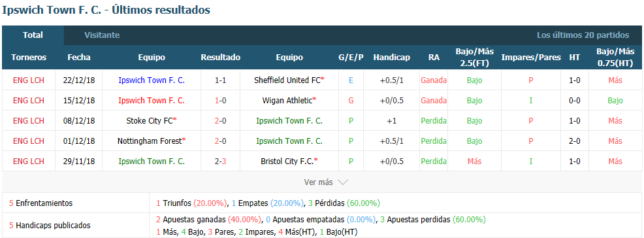Click the Handicap column header
The width and height of the screenshot is (644, 238).
[x=391, y=58]
